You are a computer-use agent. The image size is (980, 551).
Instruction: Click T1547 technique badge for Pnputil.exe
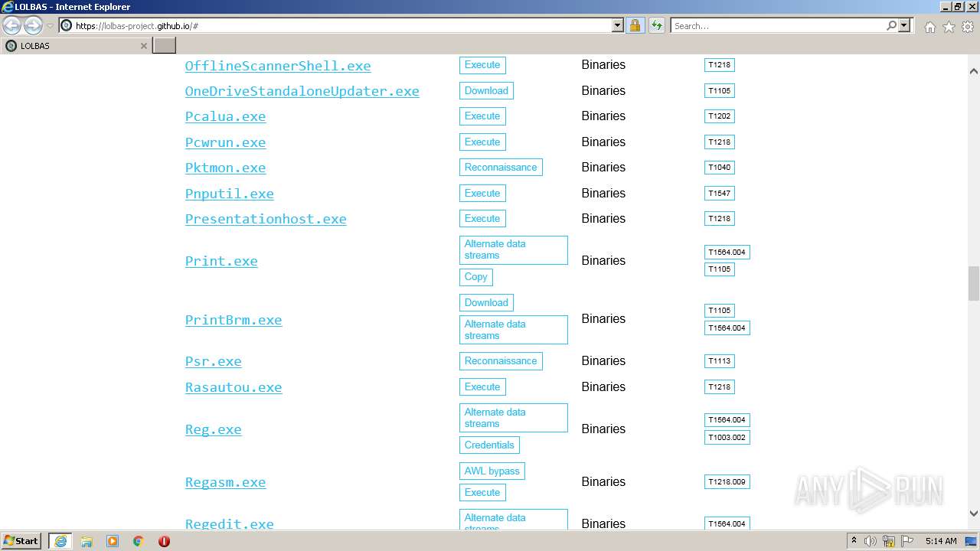tap(720, 194)
